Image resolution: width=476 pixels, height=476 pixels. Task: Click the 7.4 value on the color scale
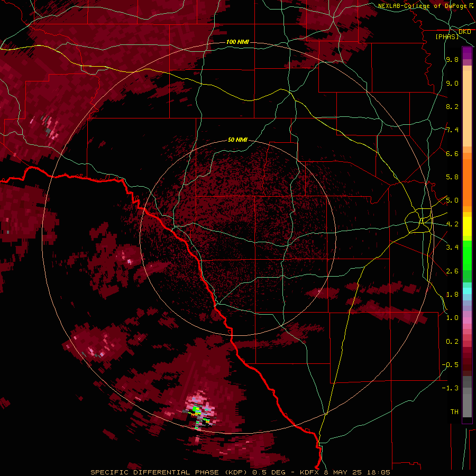[x=452, y=130]
